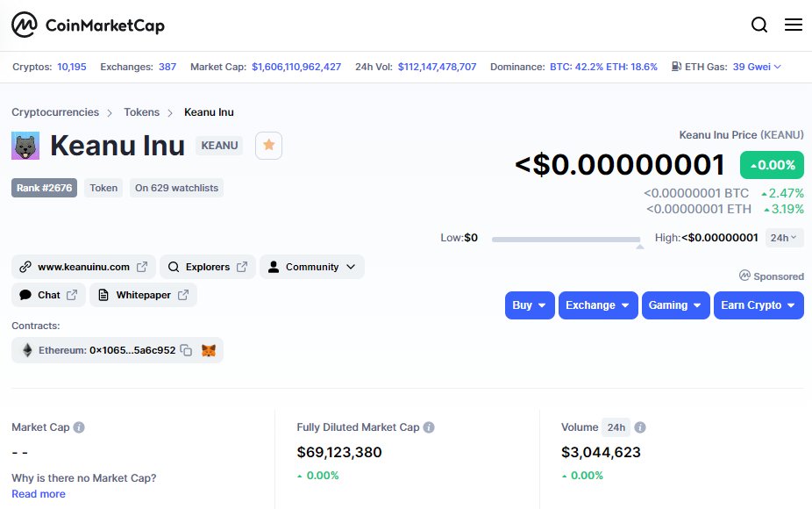Click the Ethereum diamond logo icon
The height and width of the screenshot is (509, 812).
coord(27,350)
